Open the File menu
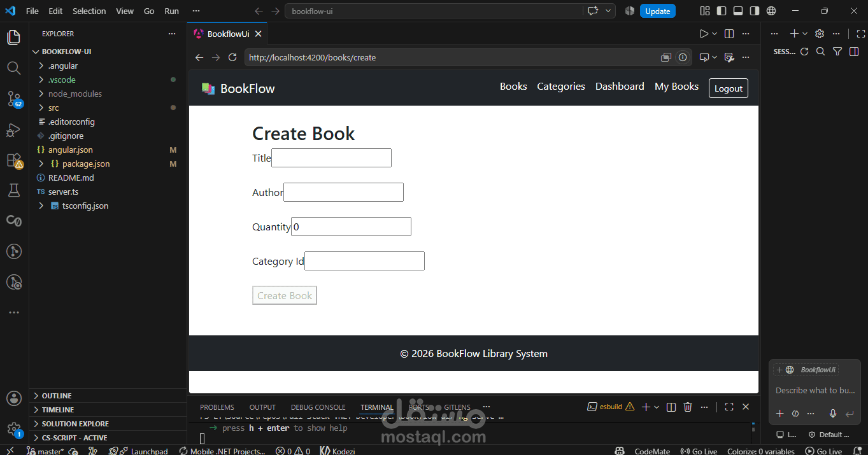Viewport: 868px width, 455px height. [32, 11]
